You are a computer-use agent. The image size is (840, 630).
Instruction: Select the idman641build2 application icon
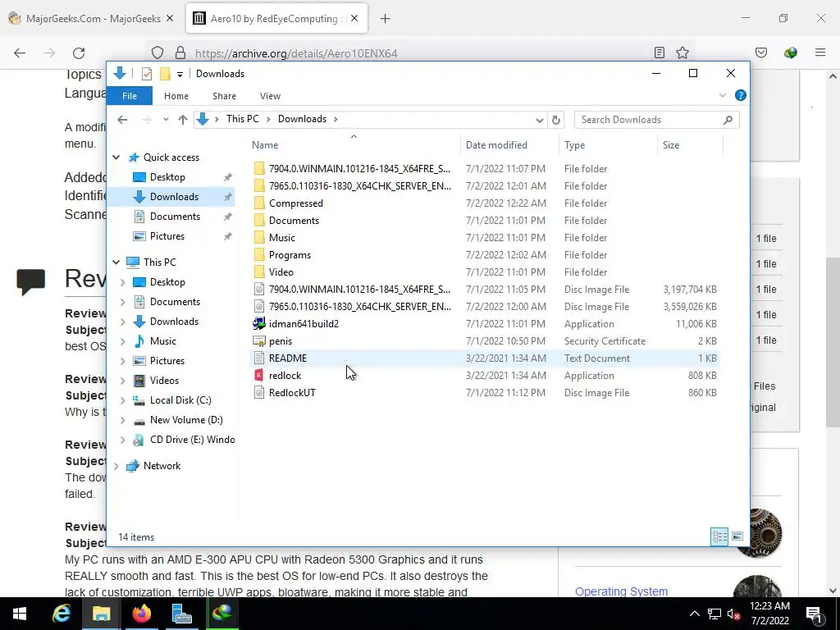click(x=259, y=324)
